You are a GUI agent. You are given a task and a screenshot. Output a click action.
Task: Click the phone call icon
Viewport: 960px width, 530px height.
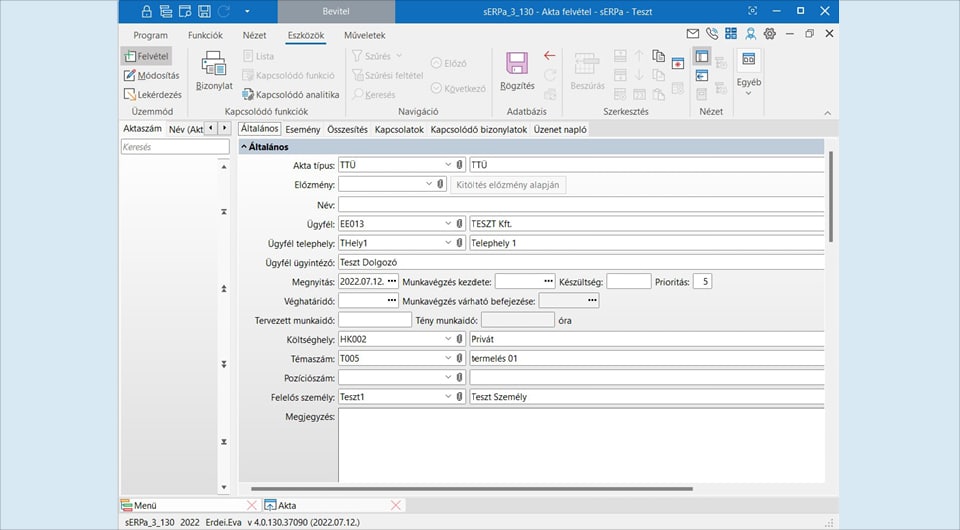(x=711, y=35)
